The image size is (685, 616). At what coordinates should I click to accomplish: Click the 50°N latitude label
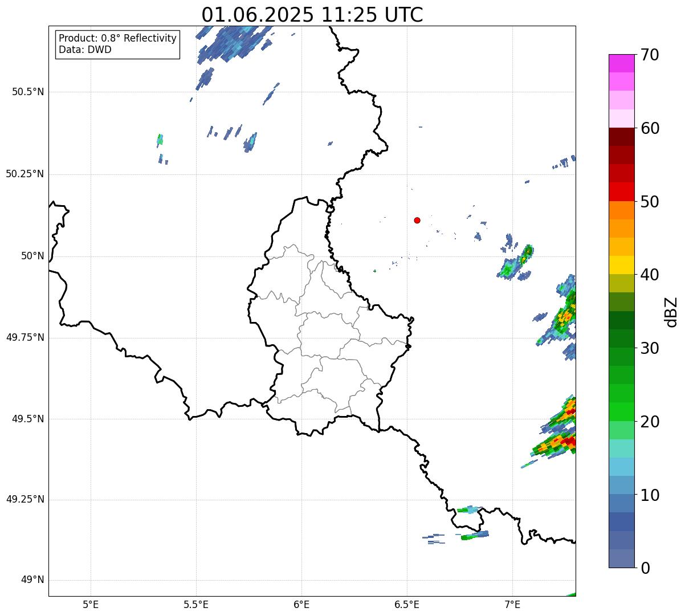[x=32, y=256]
